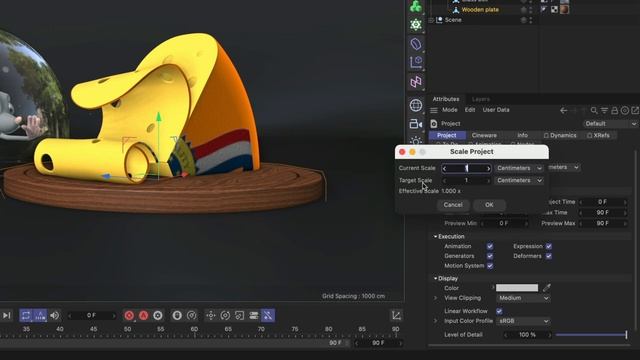This screenshot has height=360, width=640.
Task: Open the Keyframe Selection gear icon
Action: click(158, 315)
